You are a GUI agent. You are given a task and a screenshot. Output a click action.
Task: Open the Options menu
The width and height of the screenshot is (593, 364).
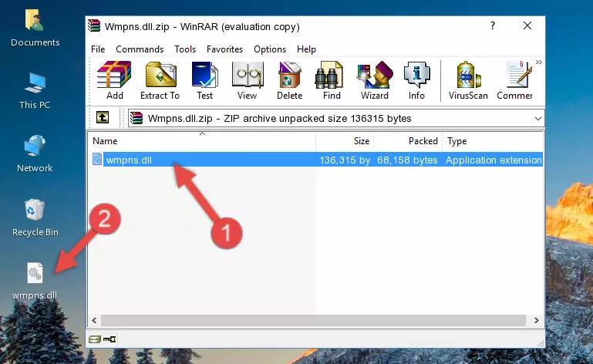[x=270, y=49]
